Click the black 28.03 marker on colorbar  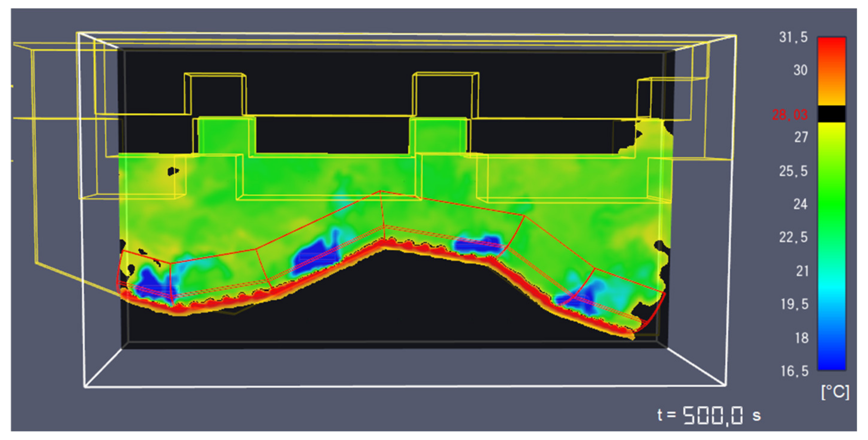[x=831, y=114]
